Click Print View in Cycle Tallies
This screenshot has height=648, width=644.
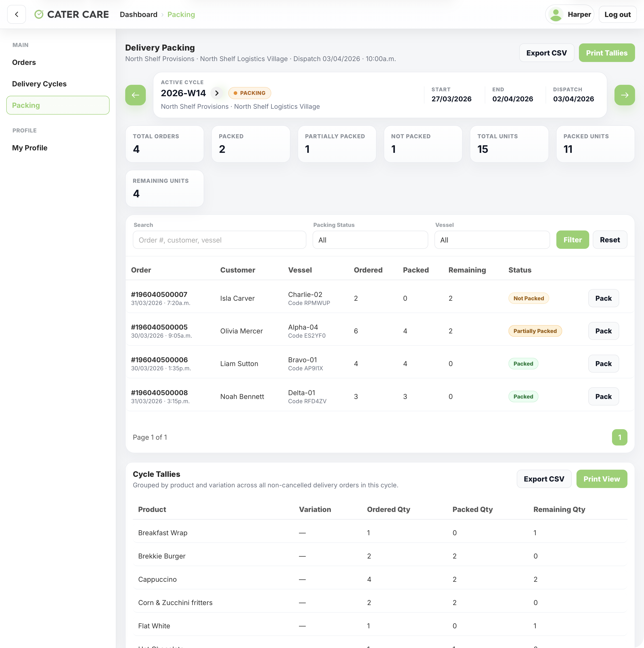(x=602, y=479)
